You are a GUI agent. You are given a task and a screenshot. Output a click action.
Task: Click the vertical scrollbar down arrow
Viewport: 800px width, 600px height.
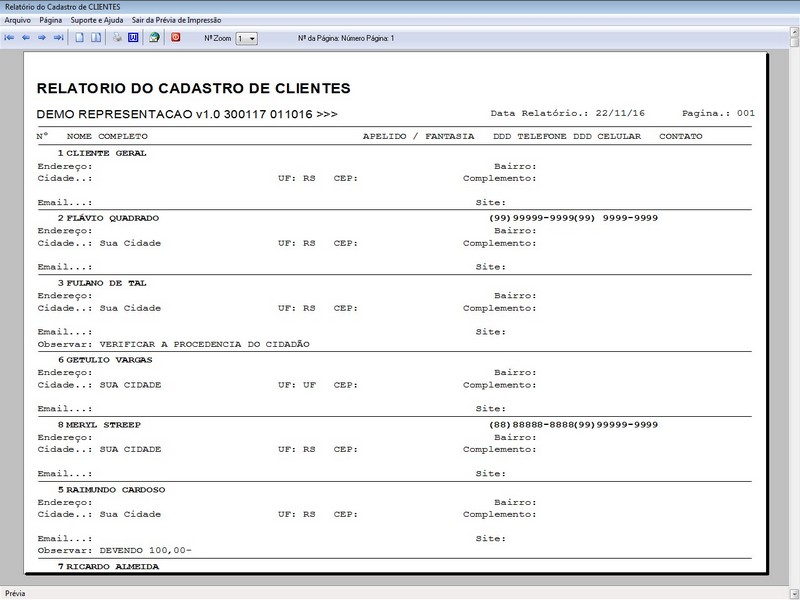[794, 593]
